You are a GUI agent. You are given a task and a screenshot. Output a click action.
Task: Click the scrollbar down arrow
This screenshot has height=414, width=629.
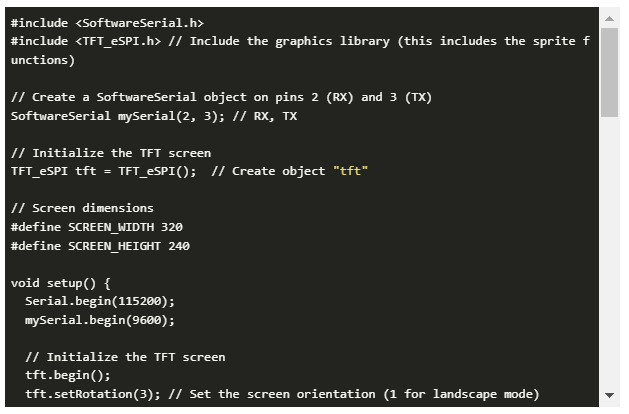(609, 396)
